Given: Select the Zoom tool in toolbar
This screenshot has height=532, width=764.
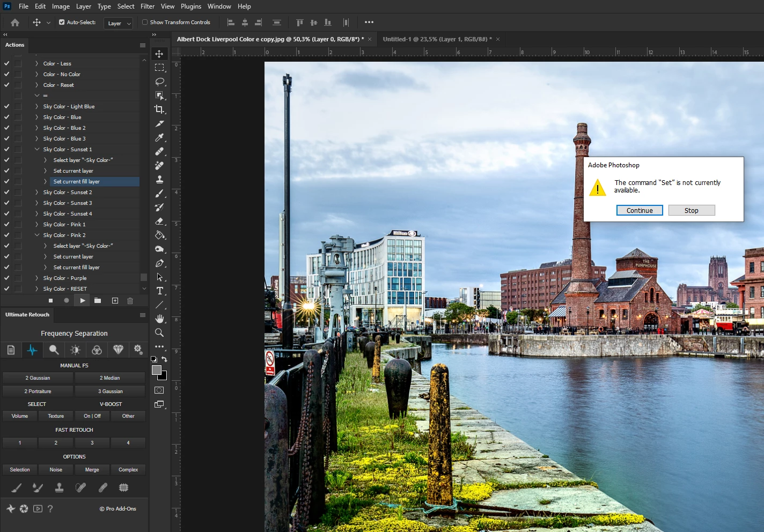Looking at the screenshot, I should 159,332.
